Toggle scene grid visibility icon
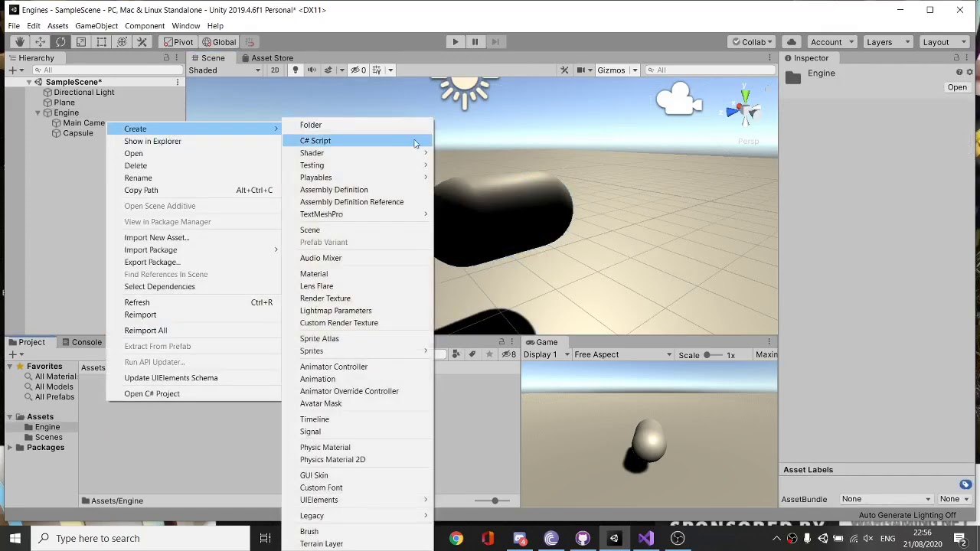This screenshot has width=980, height=551. pyautogui.click(x=377, y=70)
